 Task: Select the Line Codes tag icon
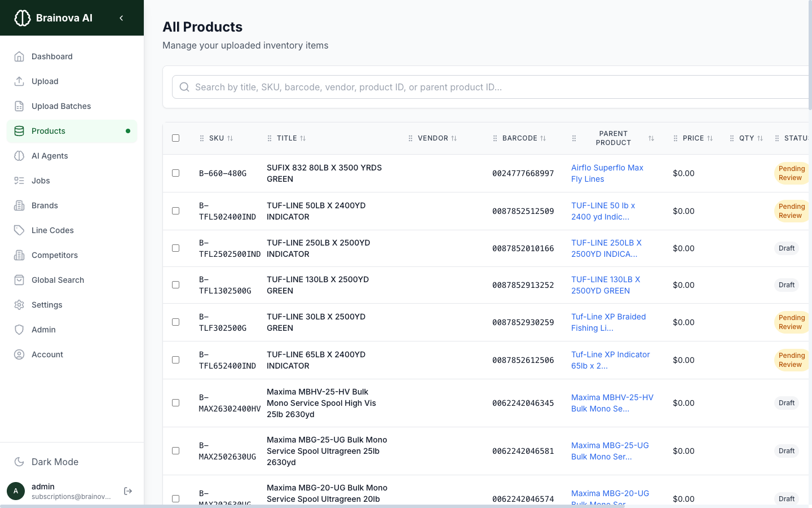(19, 230)
